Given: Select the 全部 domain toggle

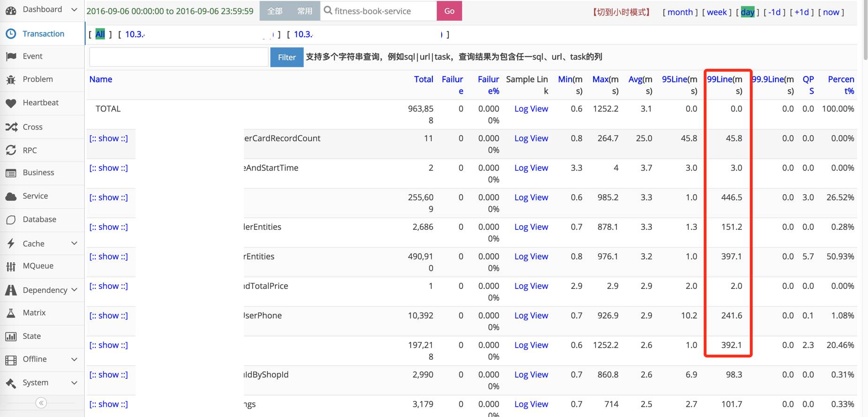Looking at the screenshot, I should pos(275,11).
